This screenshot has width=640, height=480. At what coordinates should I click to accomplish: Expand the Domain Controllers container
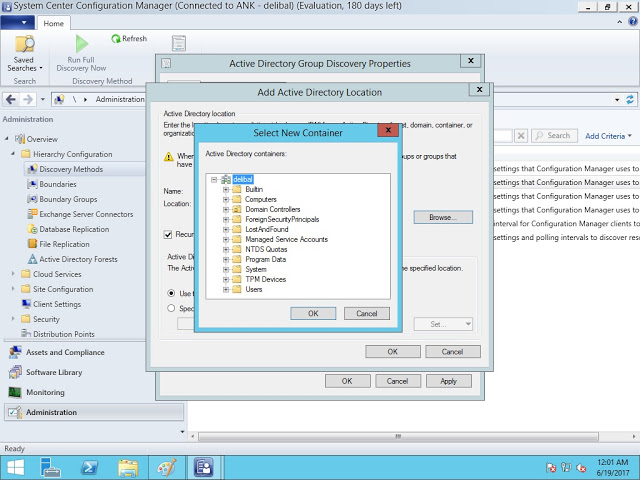point(226,209)
